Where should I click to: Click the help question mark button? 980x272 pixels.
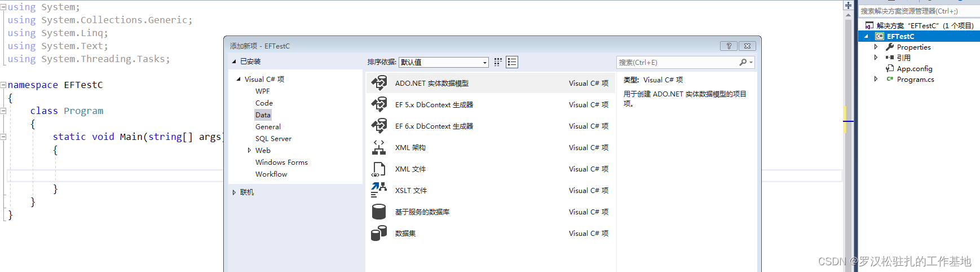click(x=729, y=46)
